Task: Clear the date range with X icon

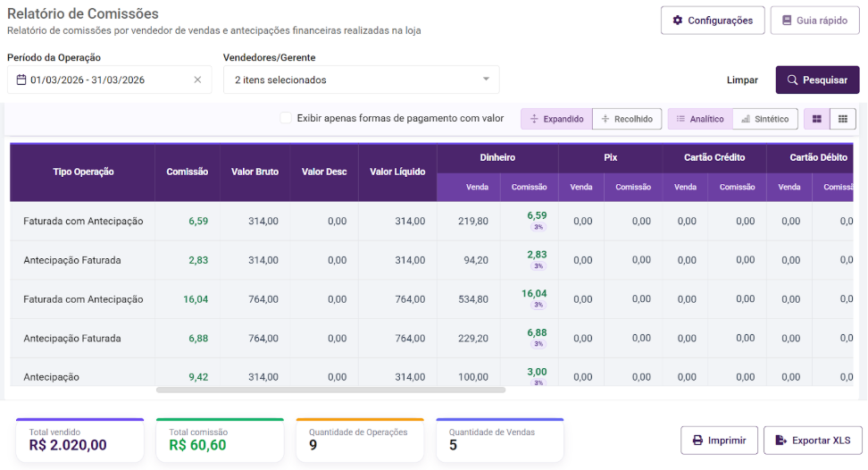Action: tap(197, 80)
